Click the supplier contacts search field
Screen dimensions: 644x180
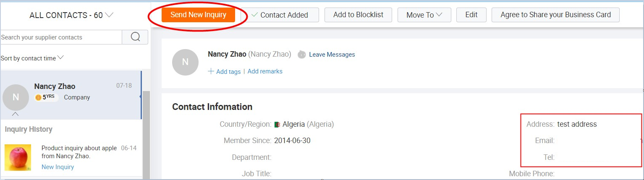coord(61,37)
